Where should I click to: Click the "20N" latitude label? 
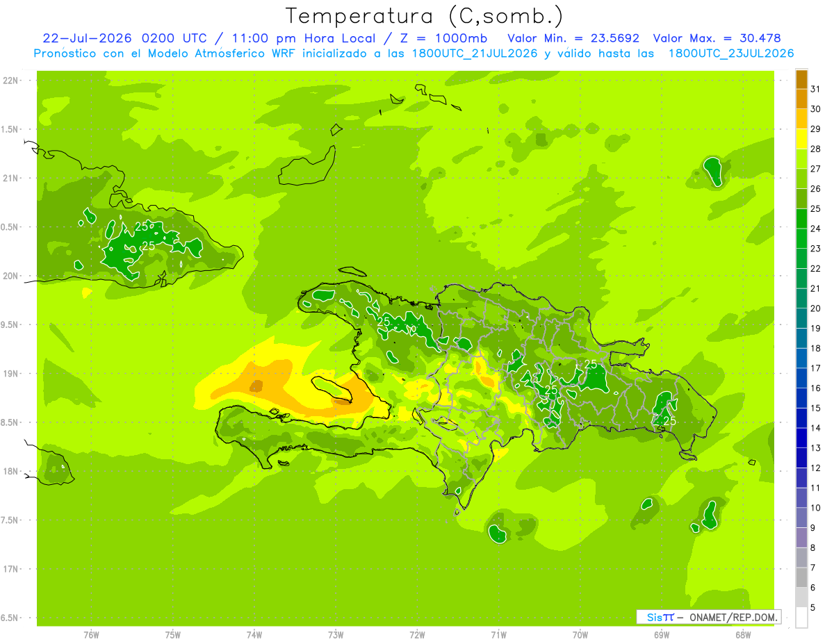tap(12, 276)
